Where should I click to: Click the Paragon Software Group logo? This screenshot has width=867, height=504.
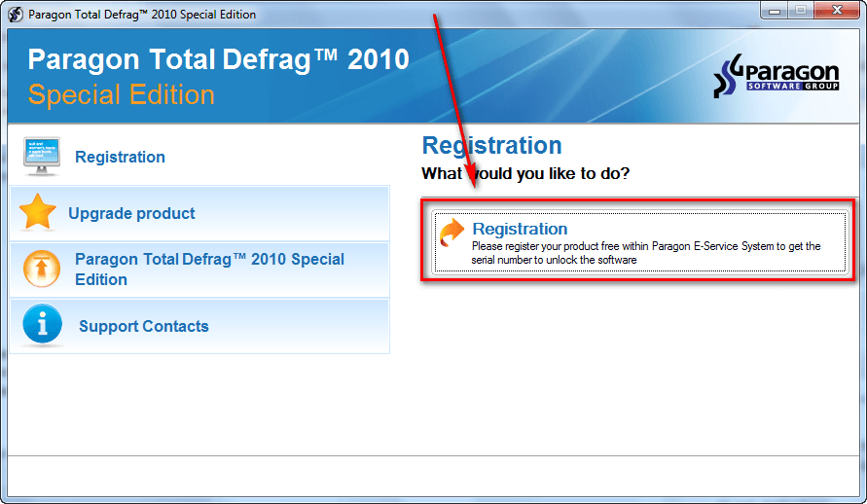776,76
